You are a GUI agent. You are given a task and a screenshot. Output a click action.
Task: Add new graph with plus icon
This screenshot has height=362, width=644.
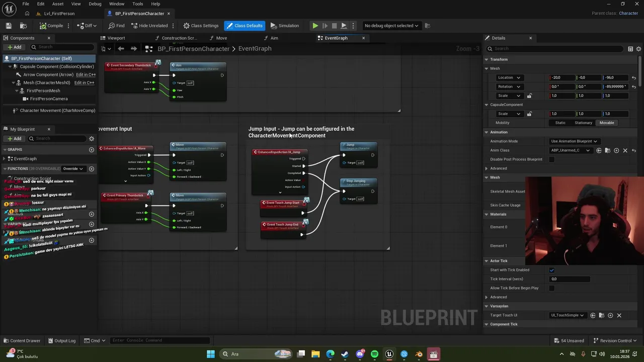point(92,150)
